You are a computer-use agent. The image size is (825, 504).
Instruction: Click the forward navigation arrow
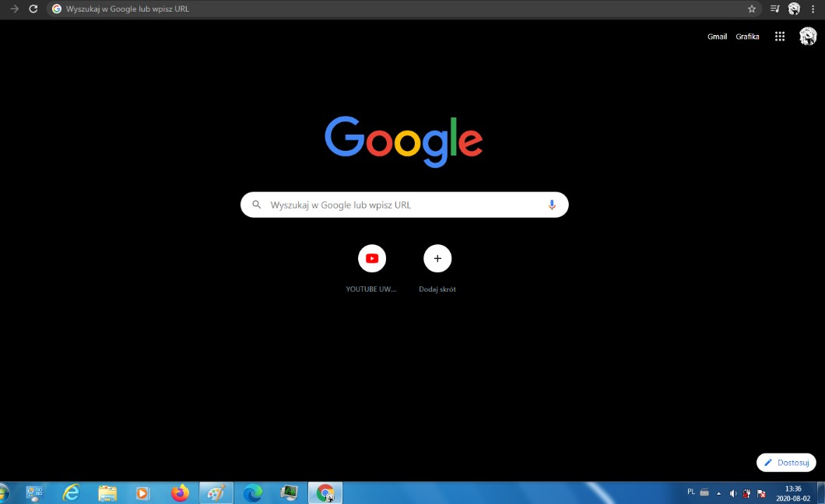point(14,9)
